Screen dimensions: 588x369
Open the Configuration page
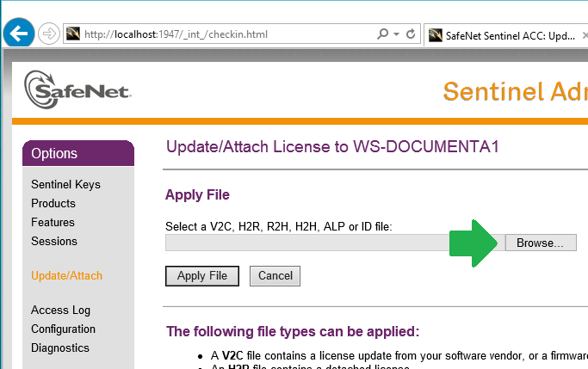[63, 329]
